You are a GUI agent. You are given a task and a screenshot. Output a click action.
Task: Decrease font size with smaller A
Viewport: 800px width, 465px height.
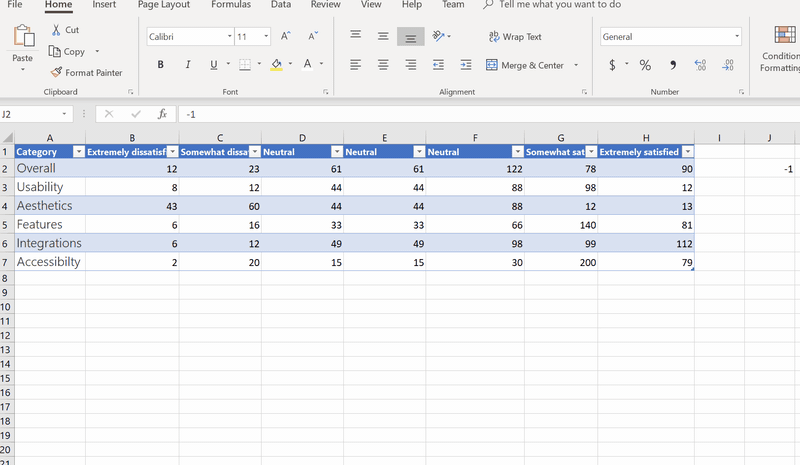click(x=313, y=36)
